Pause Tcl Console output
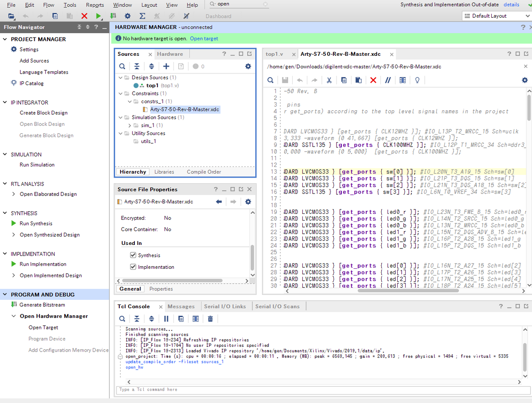 (166, 319)
